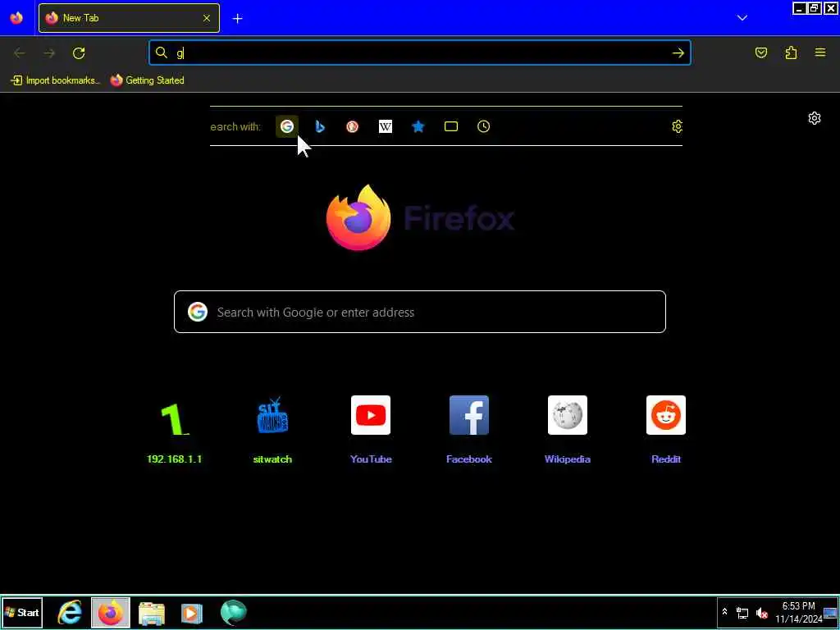Pick Wikipedia search engine icon
The image size is (840, 630).
pos(386,126)
